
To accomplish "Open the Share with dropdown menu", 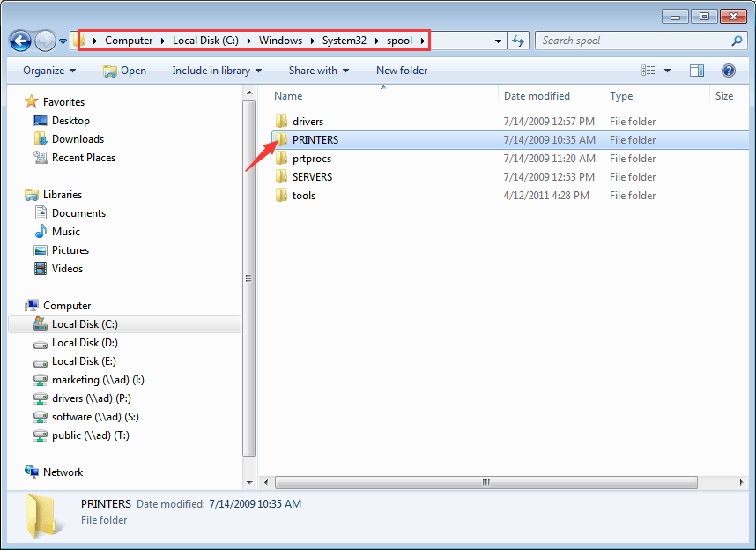I will pyautogui.click(x=318, y=71).
